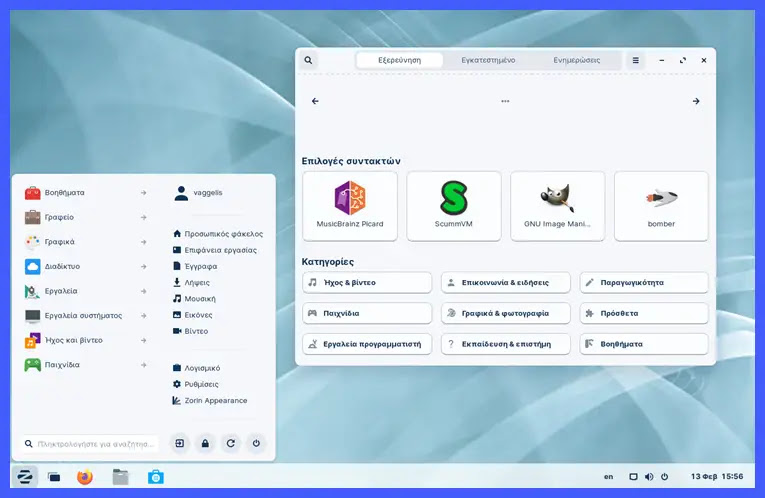Open the Εκπαίδευση & επιστήμη category
This screenshot has width=765, height=498.
coord(505,344)
